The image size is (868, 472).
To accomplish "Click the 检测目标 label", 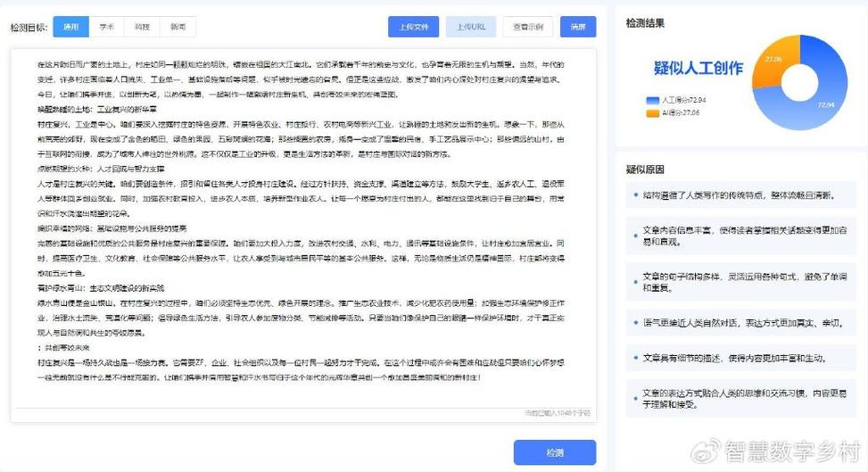I will click(x=29, y=27).
